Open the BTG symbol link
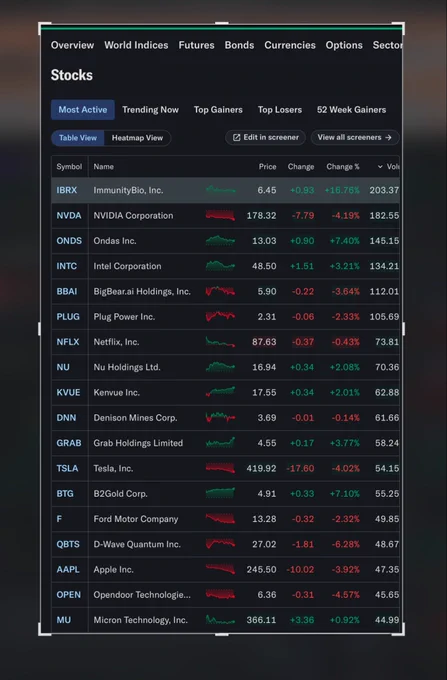The width and height of the screenshot is (447, 680). tap(65, 494)
